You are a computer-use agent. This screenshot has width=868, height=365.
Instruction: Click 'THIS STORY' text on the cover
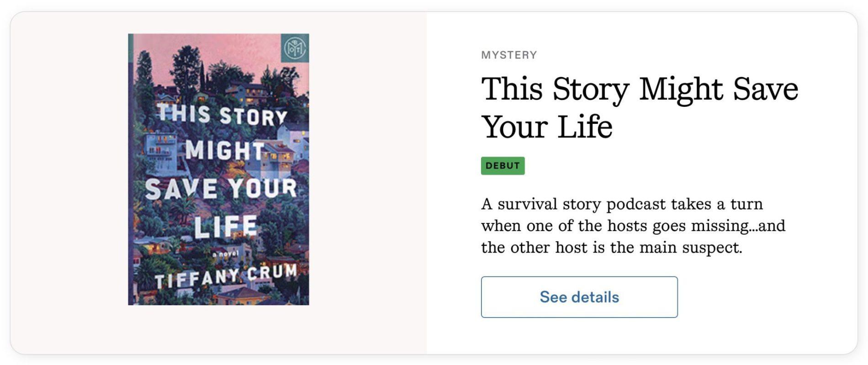[x=222, y=115]
